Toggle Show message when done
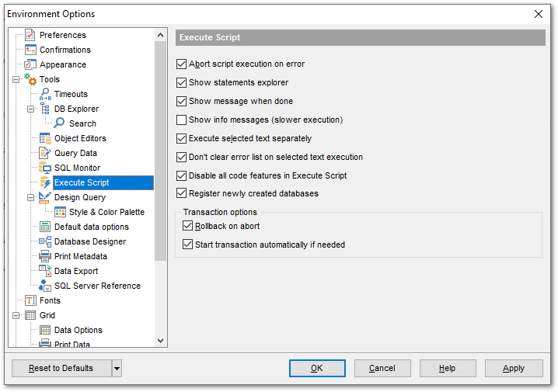This screenshot has width=558, height=392. (182, 101)
